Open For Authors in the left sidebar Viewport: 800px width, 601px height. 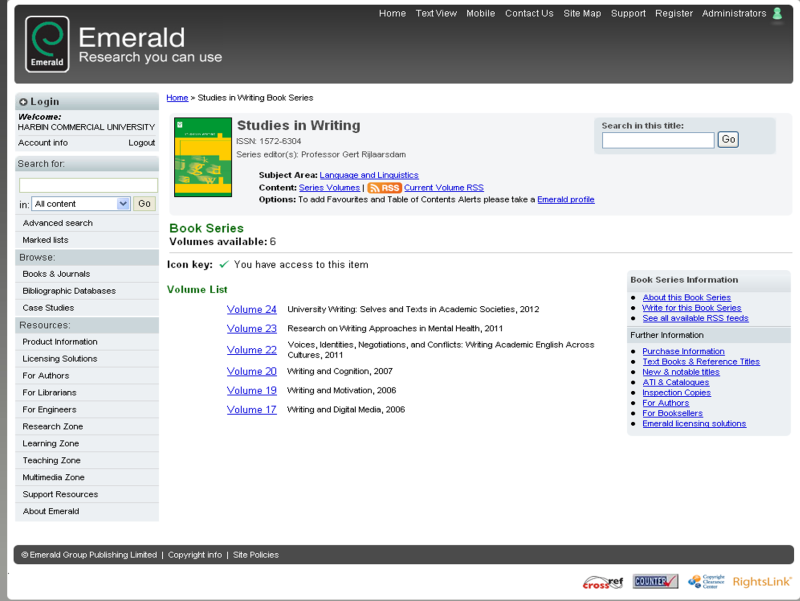click(x=45, y=375)
